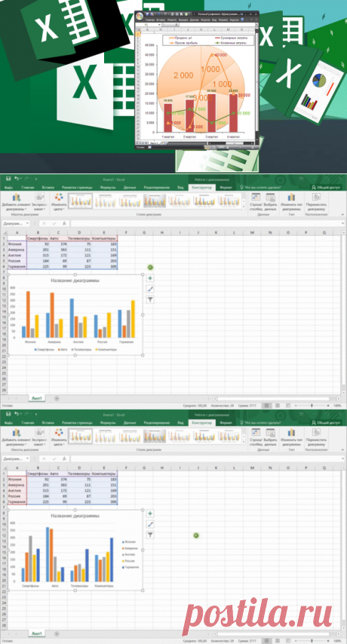Click cell Япония in lower window table

tap(17, 479)
